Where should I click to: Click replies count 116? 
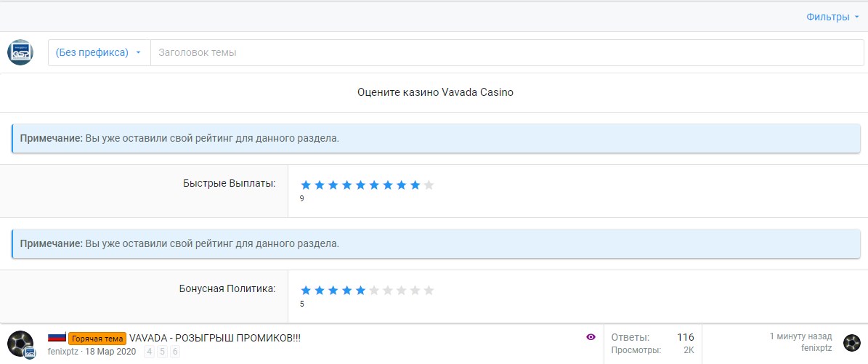pyautogui.click(x=686, y=337)
